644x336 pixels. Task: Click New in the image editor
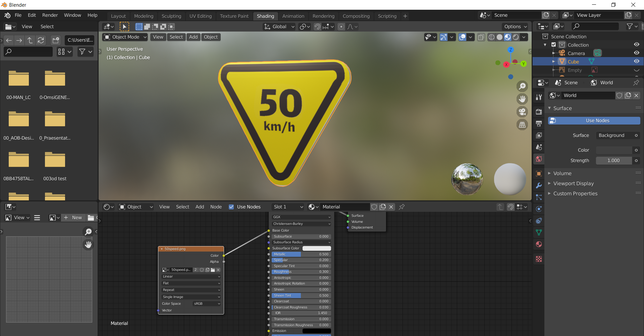pyautogui.click(x=73, y=218)
